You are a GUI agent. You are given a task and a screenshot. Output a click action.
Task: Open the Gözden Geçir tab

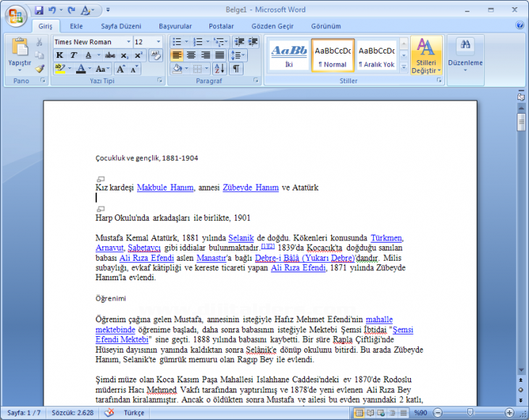(x=271, y=26)
